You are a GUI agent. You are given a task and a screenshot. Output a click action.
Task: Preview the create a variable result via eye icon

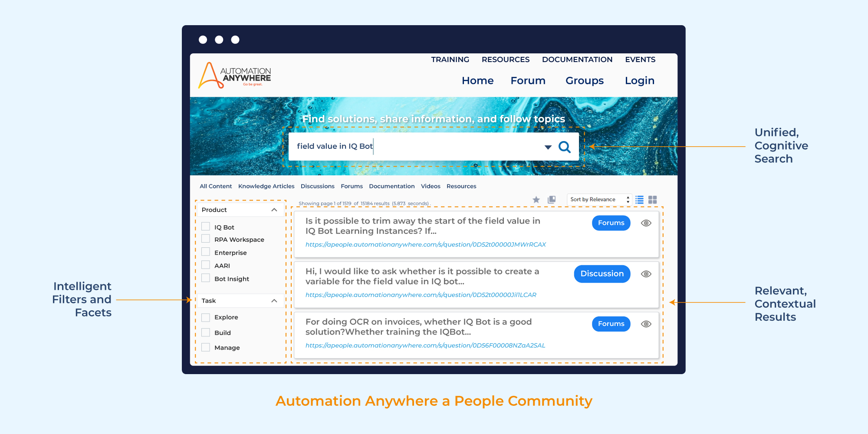[646, 274]
